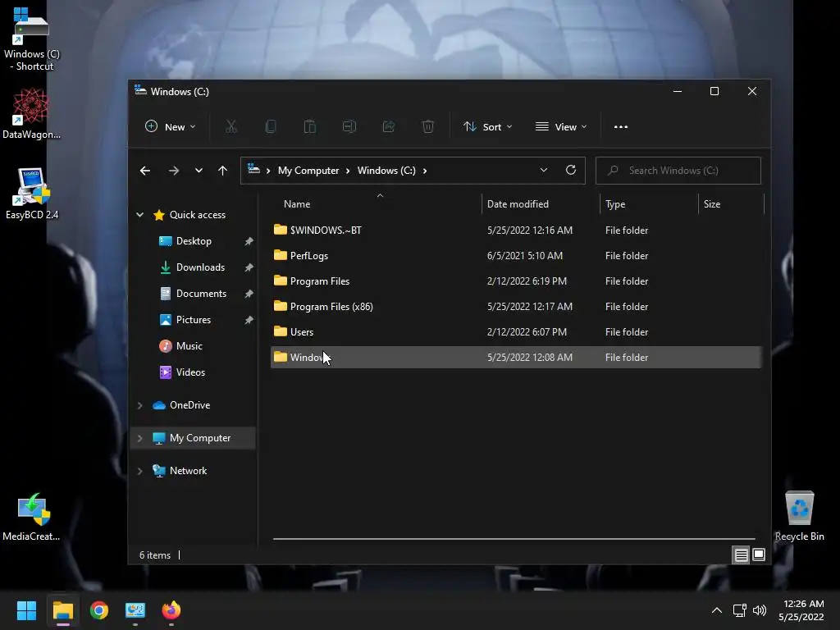Click the Share icon in toolbar
Image resolution: width=840 pixels, height=630 pixels.
[x=389, y=127]
